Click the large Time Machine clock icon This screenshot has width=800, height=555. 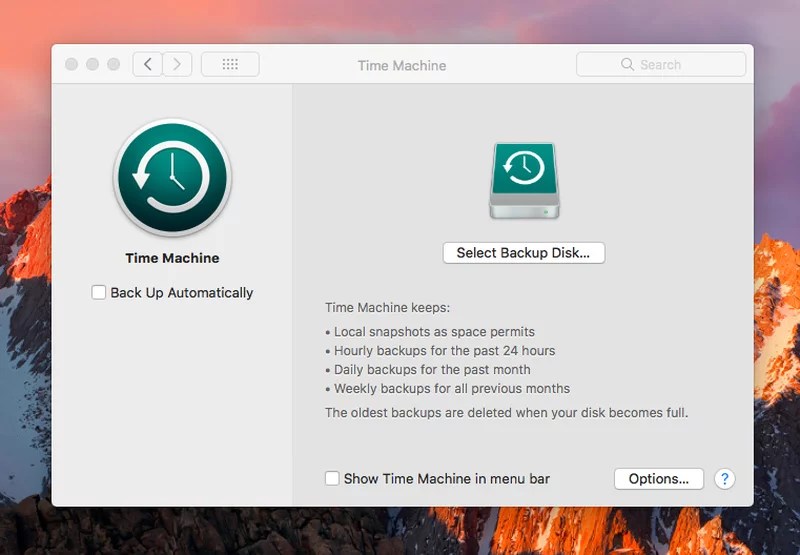click(x=172, y=178)
